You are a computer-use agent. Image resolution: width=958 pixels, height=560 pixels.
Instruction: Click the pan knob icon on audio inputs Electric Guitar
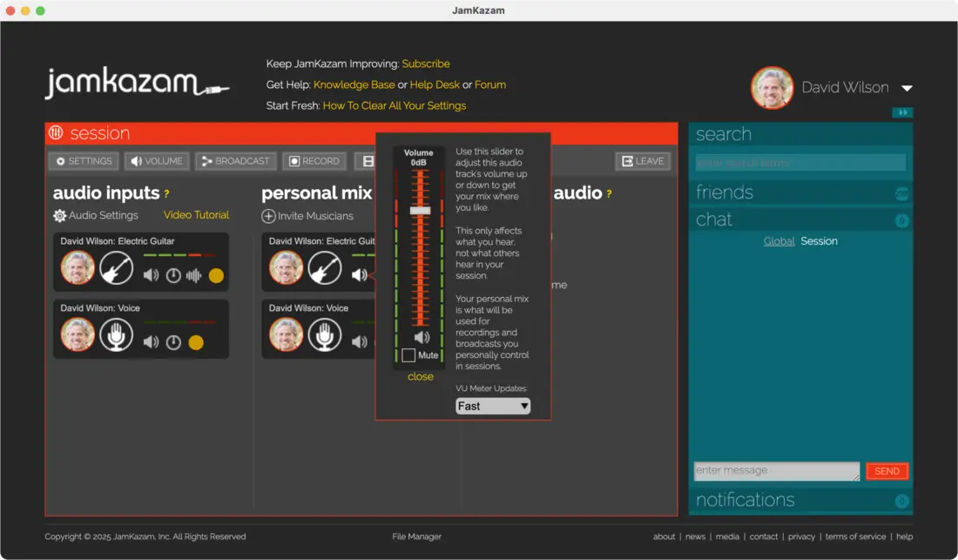pyautogui.click(x=173, y=276)
